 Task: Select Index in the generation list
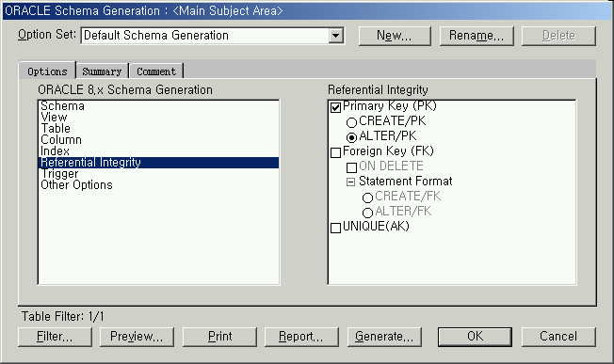pos(158,151)
